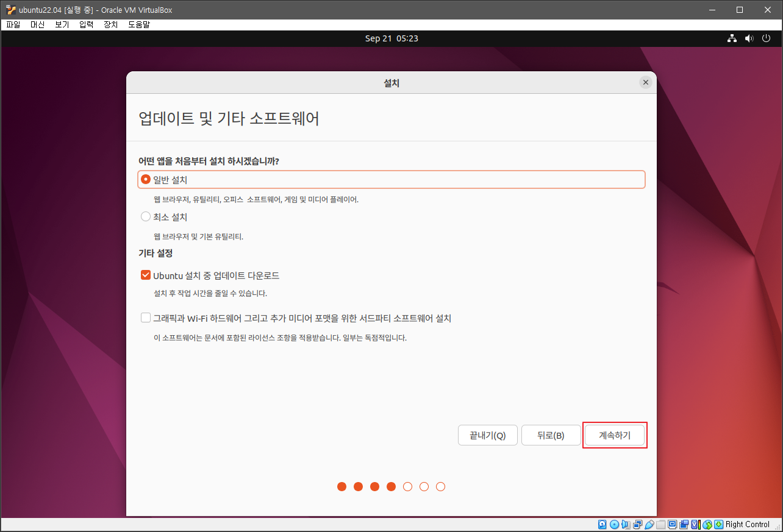Click the 라이선스 조항 description text
Viewport: 783px width, 532px height.
[280, 337]
